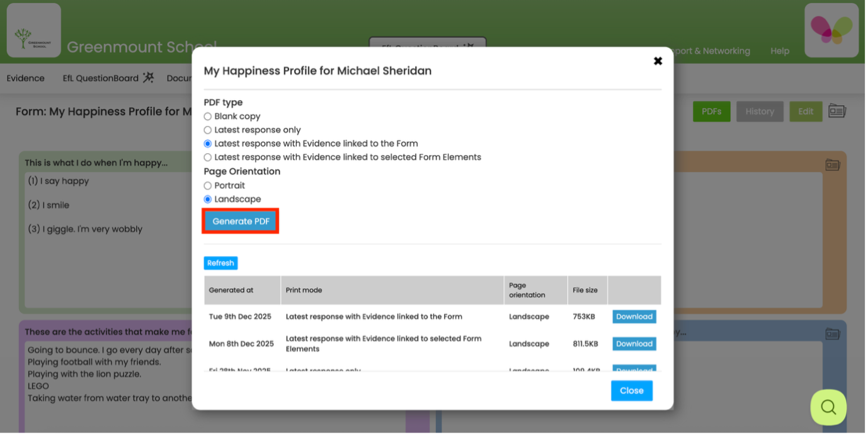Select the Blank copy PDF type

click(208, 116)
